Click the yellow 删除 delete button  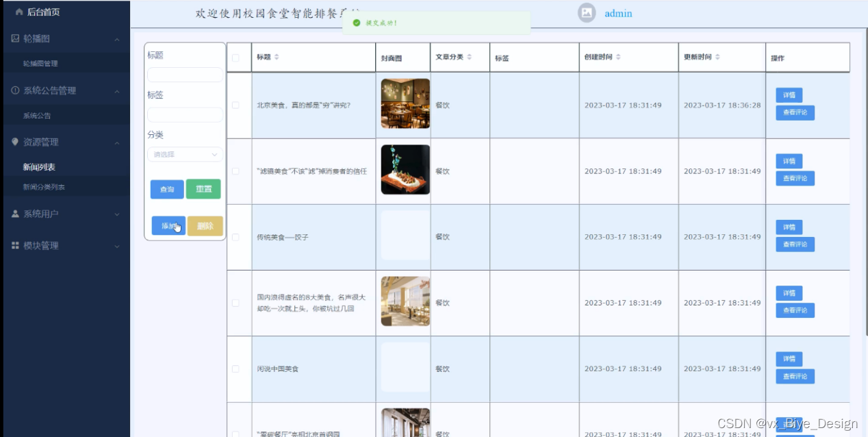click(205, 225)
